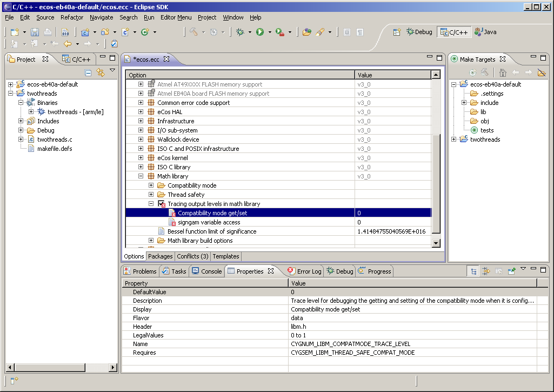Click the Property column header
Screen dimensions: 554x392
[x=205, y=283]
